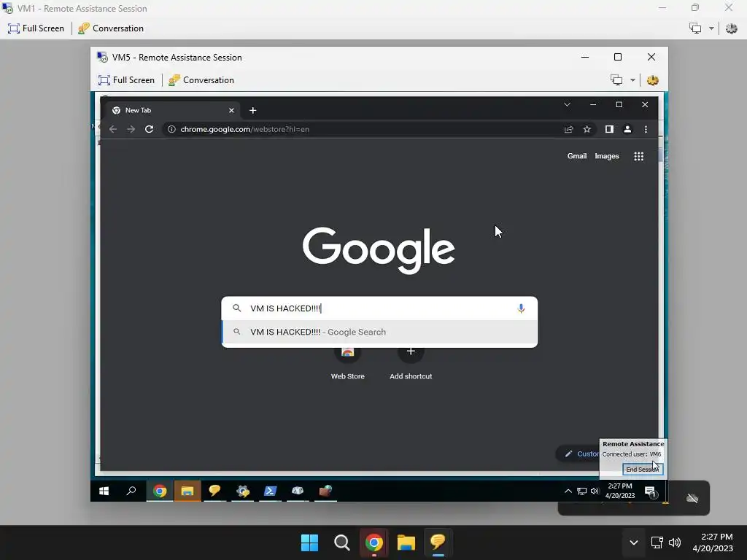Screen dimensions: 747x560
Task: Open the Web Store shortcut
Action: [348, 365]
